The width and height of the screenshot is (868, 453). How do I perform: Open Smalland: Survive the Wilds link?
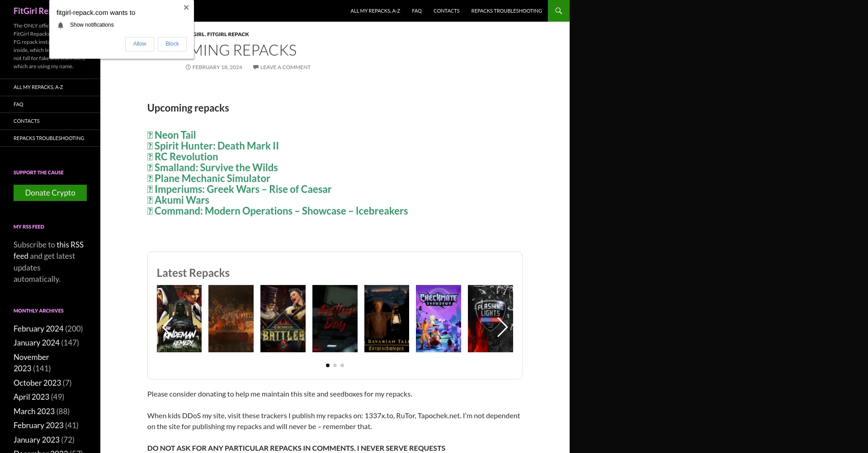(x=216, y=168)
